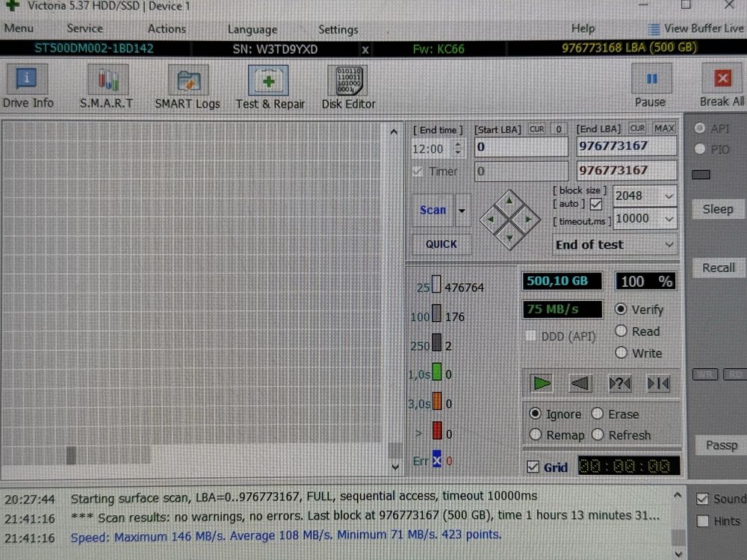
Task: Click the blue Err X block icon
Action: pyautogui.click(x=437, y=459)
